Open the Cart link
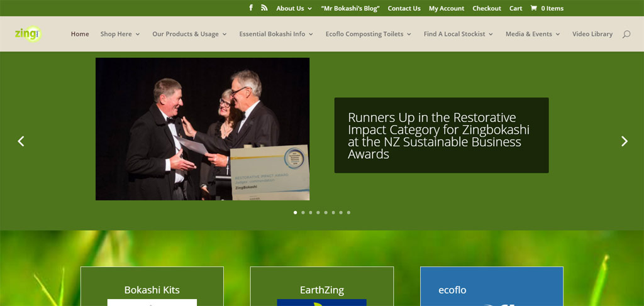Viewport: 644px width, 306px height. [x=516, y=8]
